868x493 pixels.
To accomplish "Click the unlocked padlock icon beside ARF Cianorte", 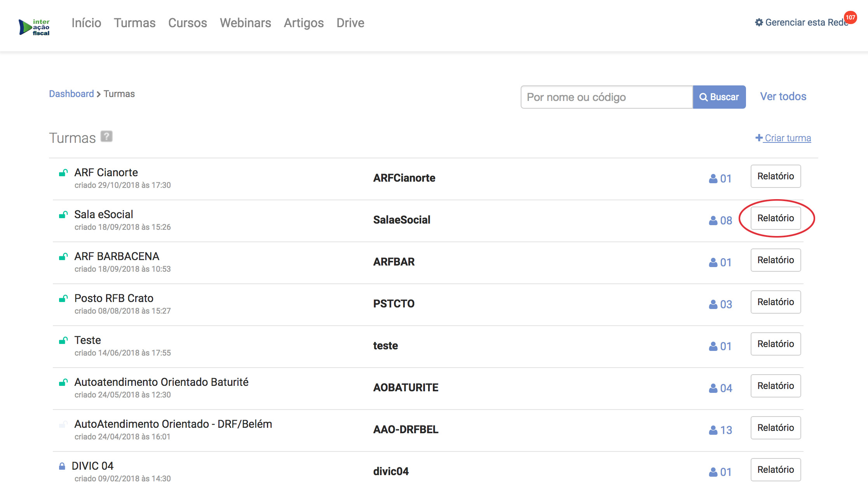I will (63, 173).
